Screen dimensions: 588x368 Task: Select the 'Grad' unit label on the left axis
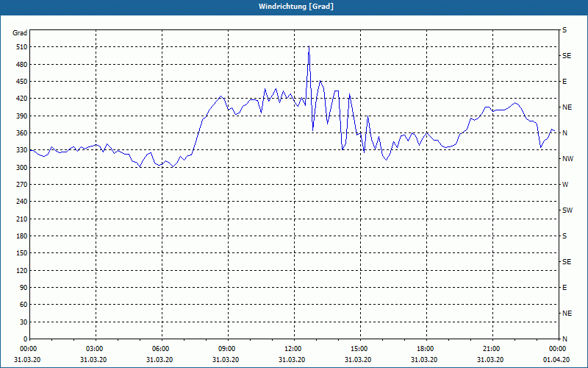(x=20, y=33)
